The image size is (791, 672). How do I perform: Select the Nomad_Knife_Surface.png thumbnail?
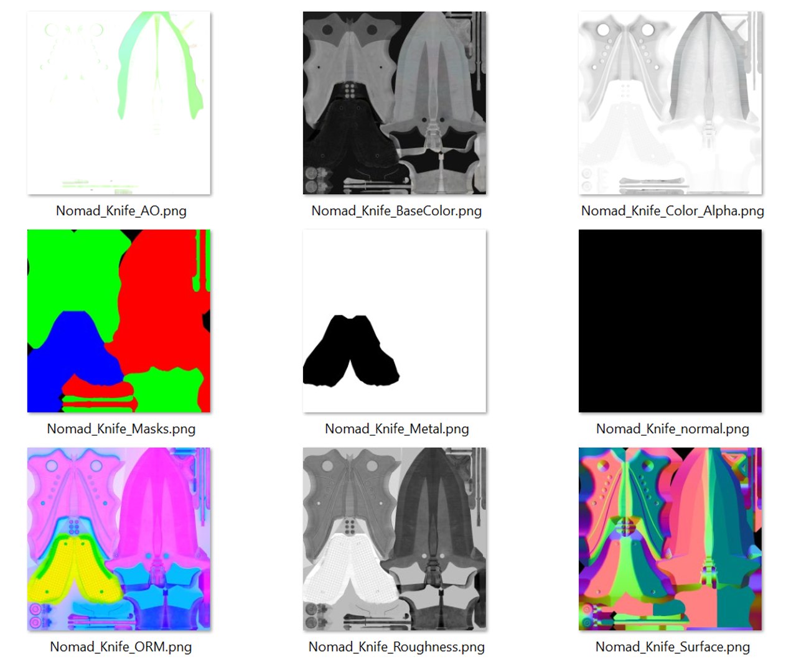tap(670, 539)
